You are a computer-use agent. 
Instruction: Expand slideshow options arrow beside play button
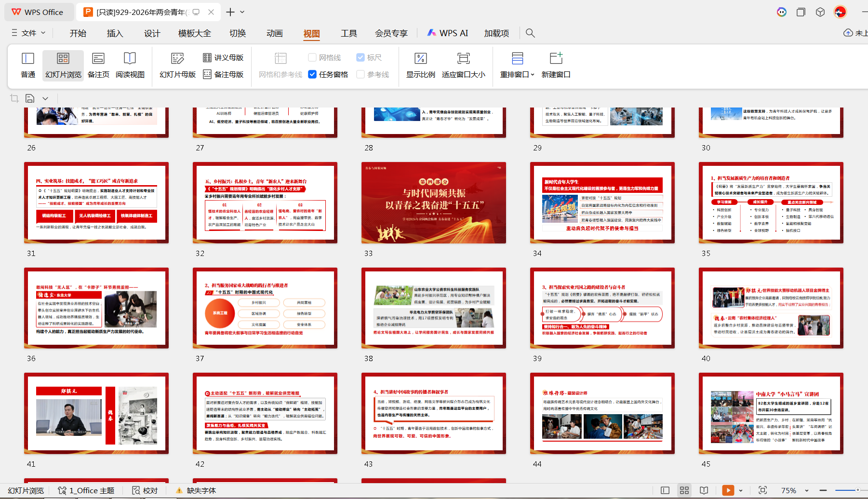(x=741, y=490)
